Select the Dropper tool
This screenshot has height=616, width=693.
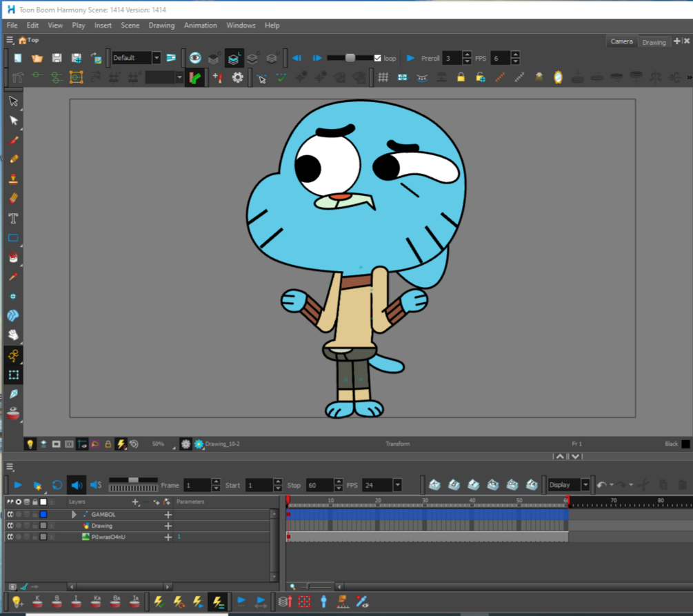(x=13, y=277)
